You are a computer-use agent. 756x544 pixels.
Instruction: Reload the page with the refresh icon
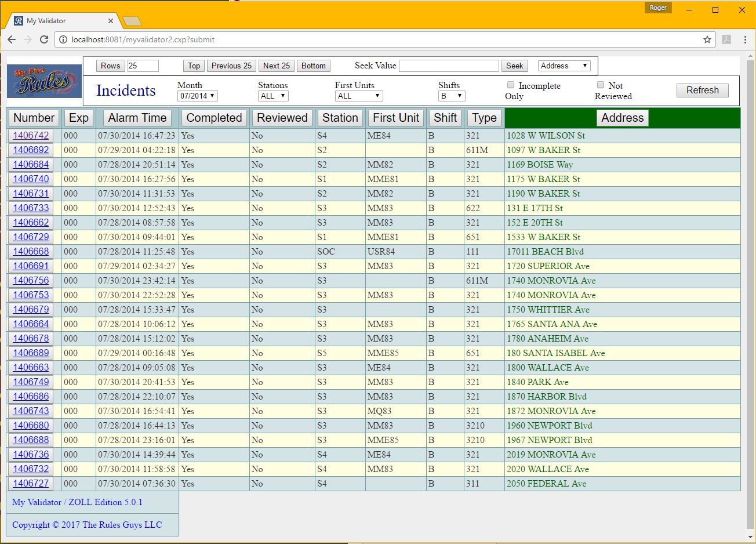click(44, 39)
